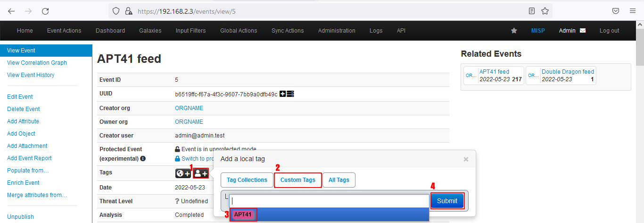Viewport: 644px width, 223px height.
Task: Expand the Event Actions navbar menu
Action: click(64, 31)
